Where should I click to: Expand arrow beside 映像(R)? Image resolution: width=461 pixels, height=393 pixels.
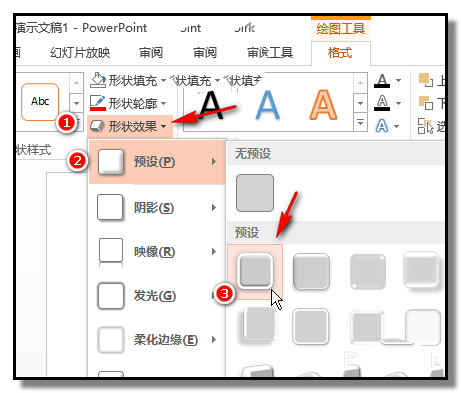coord(214,252)
